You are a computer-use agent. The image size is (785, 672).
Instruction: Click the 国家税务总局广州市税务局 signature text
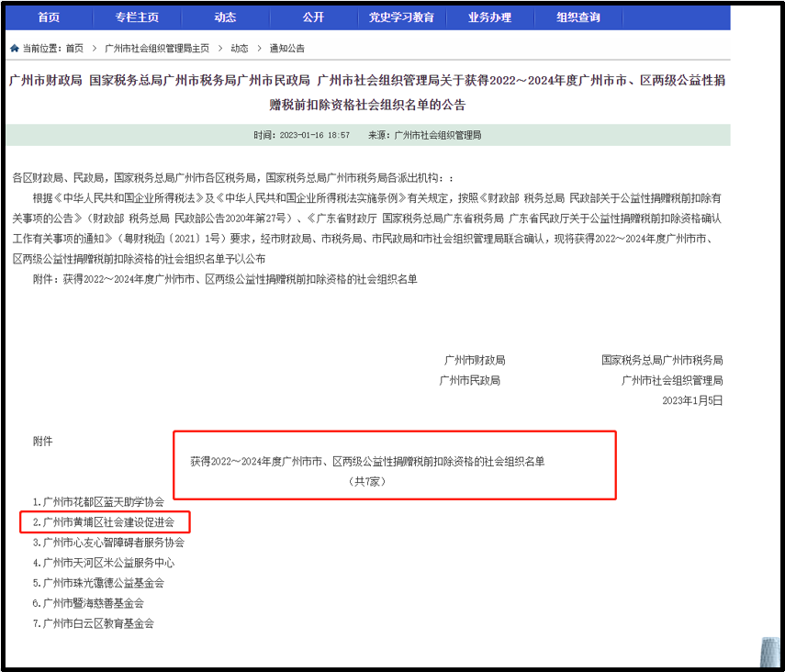662,361
